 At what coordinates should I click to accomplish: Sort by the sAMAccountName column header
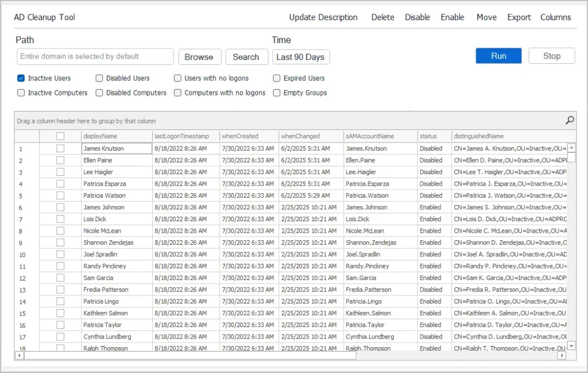click(x=380, y=136)
